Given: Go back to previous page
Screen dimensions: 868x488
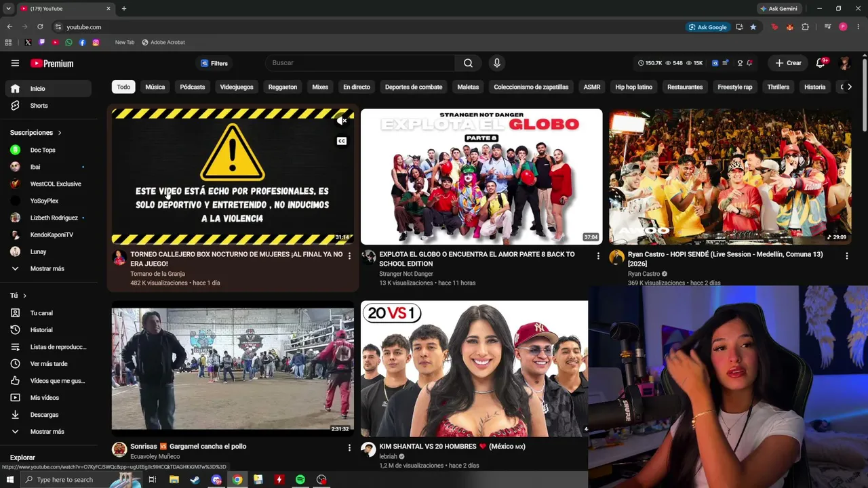Looking at the screenshot, I should click(9, 27).
